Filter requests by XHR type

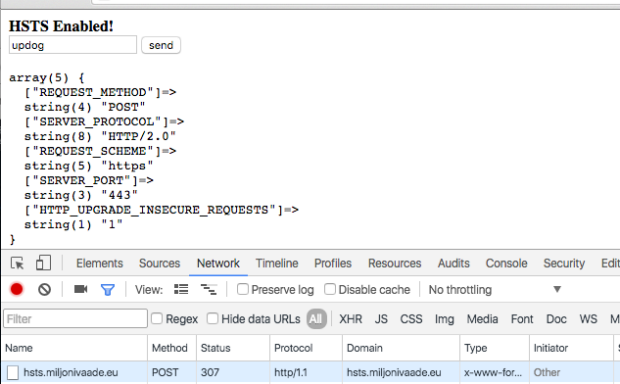pyautogui.click(x=350, y=319)
